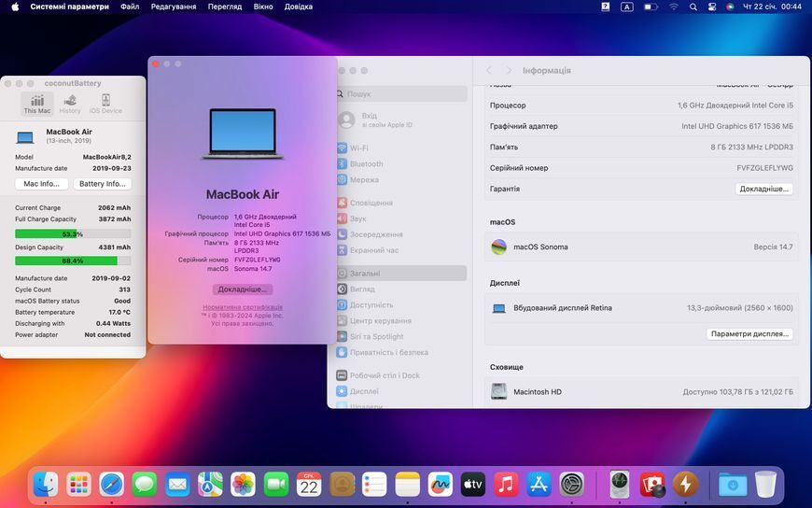The width and height of the screenshot is (812, 508).
Task: Switch to iOS Device tab in coconutBattery
Action: coord(105,104)
